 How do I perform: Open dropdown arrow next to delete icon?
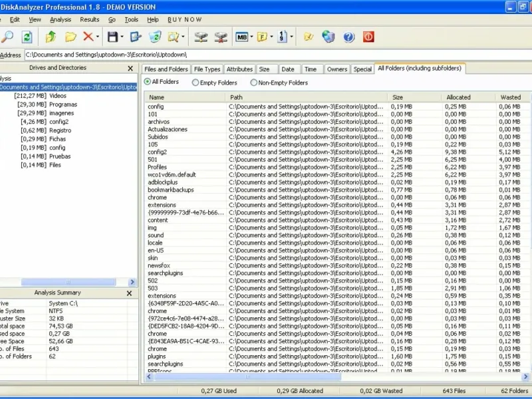(97, 37)
